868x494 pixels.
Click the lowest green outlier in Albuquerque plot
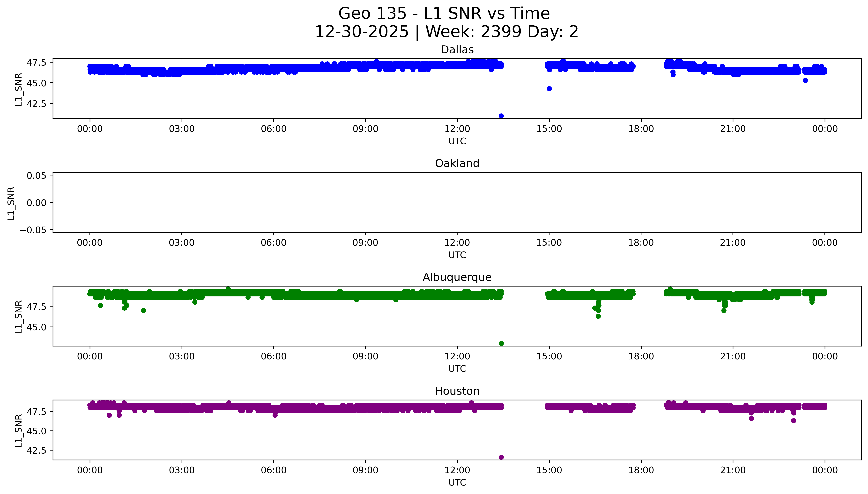(501, 344)
